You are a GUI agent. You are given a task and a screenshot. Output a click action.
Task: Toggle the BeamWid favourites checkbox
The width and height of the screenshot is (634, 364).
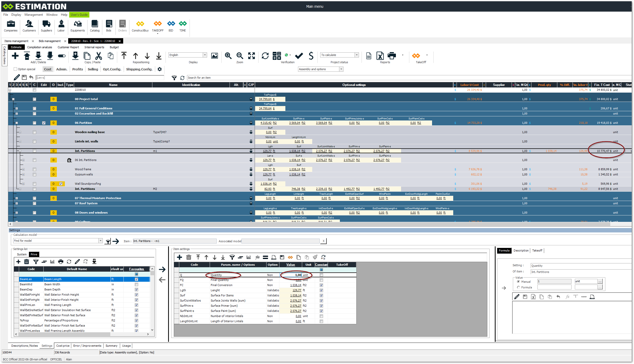click(136, 284)
